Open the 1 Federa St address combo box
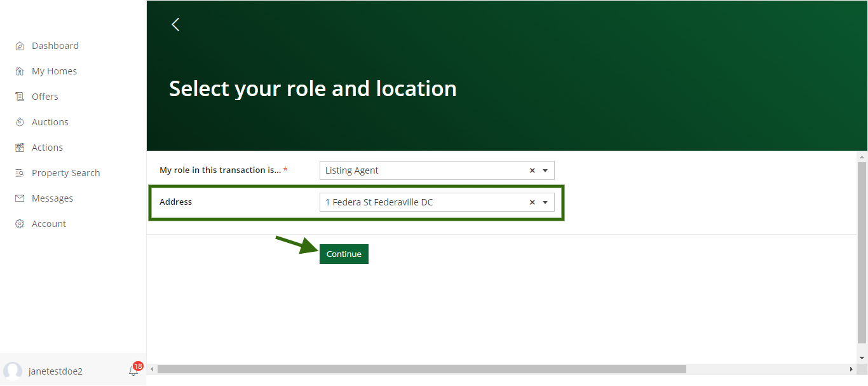This screenshot has width=868, height=386. pos(437,202)
